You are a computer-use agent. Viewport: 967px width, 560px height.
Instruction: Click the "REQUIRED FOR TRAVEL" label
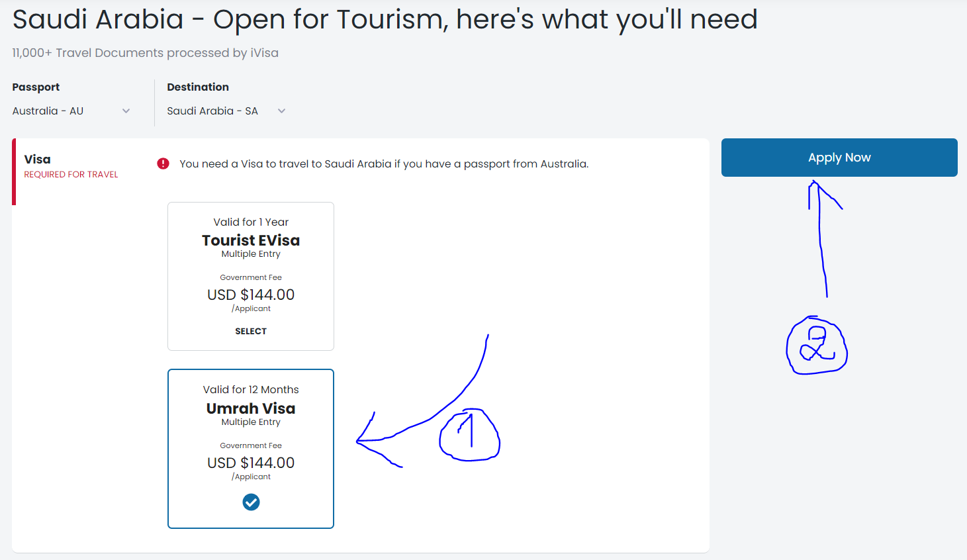point(71,175)
